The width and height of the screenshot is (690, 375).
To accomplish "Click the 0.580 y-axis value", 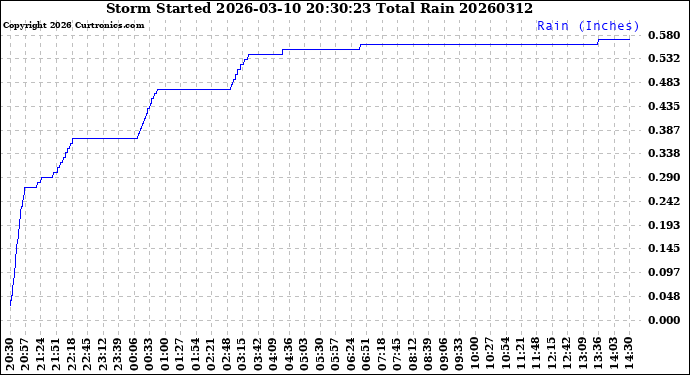I will [664, 35].
